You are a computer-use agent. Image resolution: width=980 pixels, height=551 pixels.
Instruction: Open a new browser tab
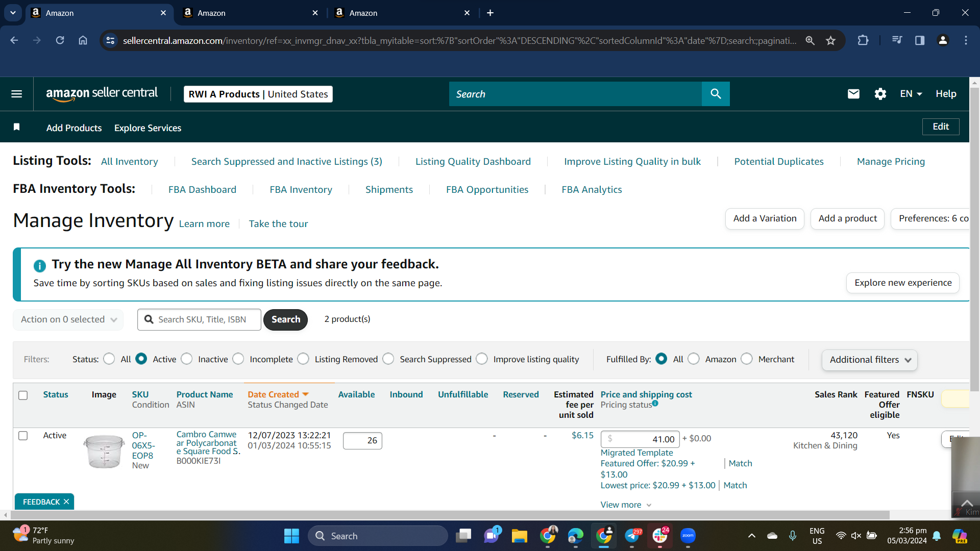491,13
